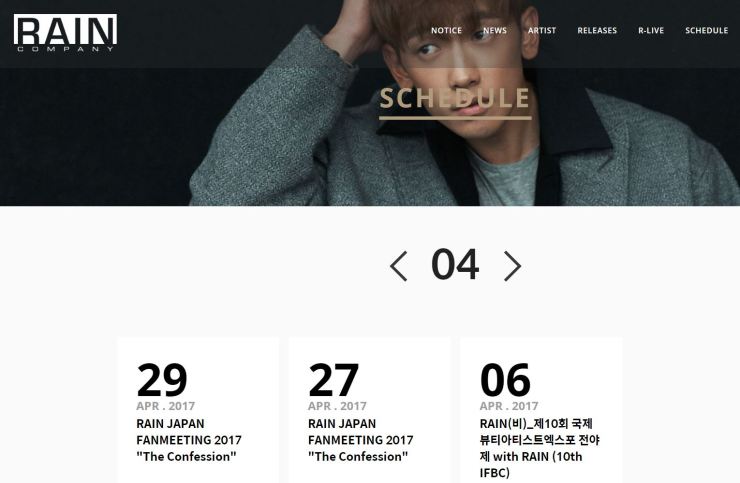Open the NEWS menu item
The image size is (740, 483).
pyautogui.click(x=495, y=30)
